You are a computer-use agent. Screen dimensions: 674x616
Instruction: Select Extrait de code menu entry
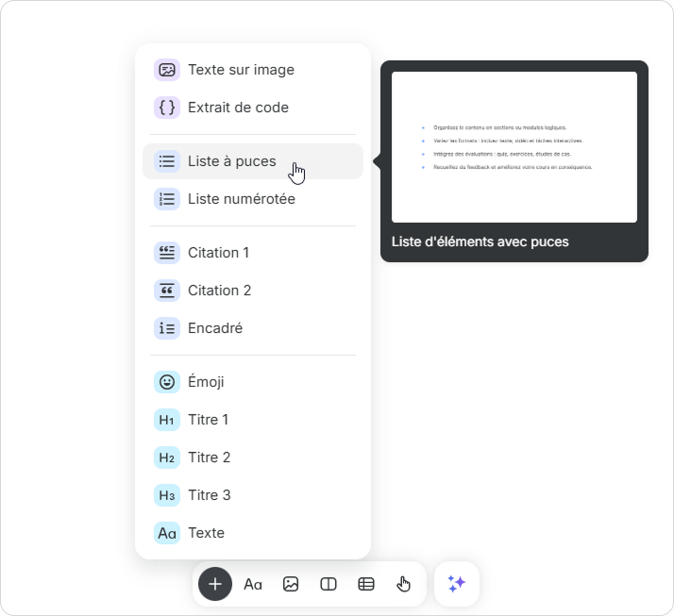(237, 108)
